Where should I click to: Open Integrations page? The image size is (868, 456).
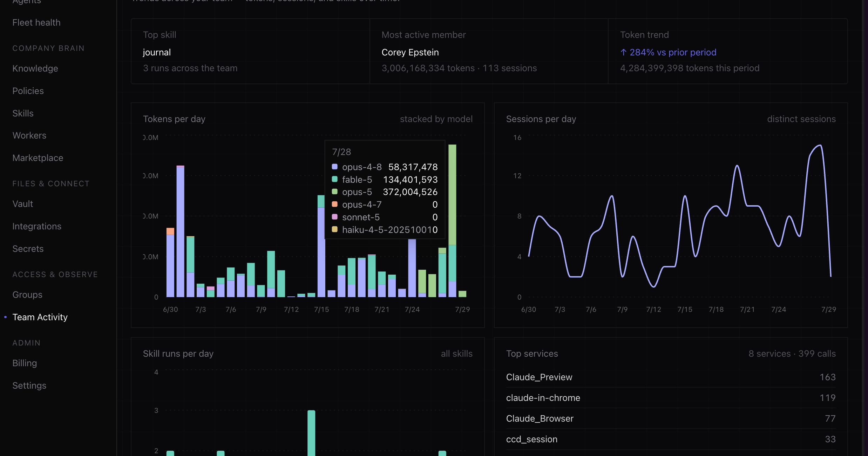(x=37, y=226)
